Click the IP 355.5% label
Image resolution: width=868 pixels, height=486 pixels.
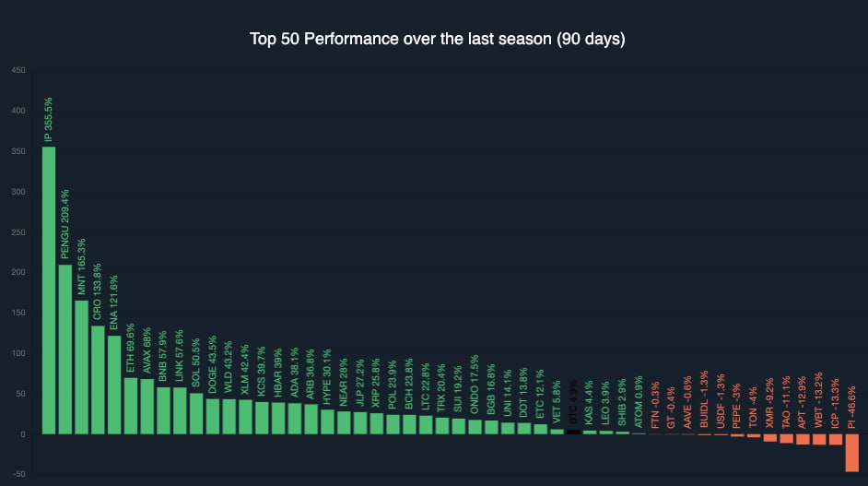pyautogui.click(x=49, y=121)
